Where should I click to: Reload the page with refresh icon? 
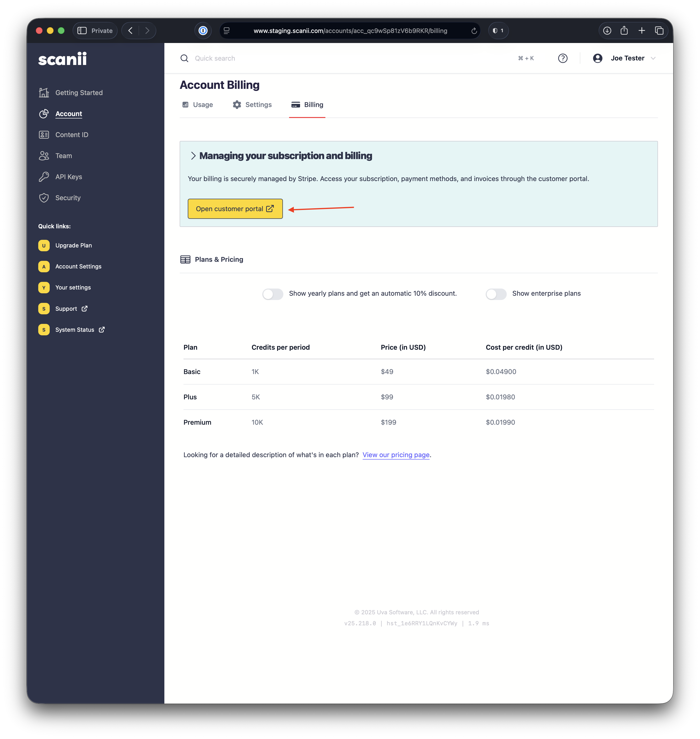(x=474, y=31)
